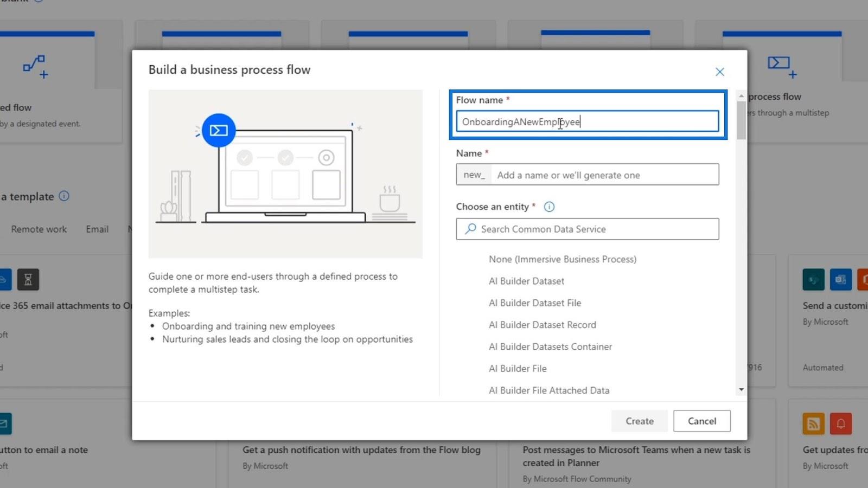The image size is (868, 488).
Task: Click the business process flow icon in illustration
Action: point(219,130)
